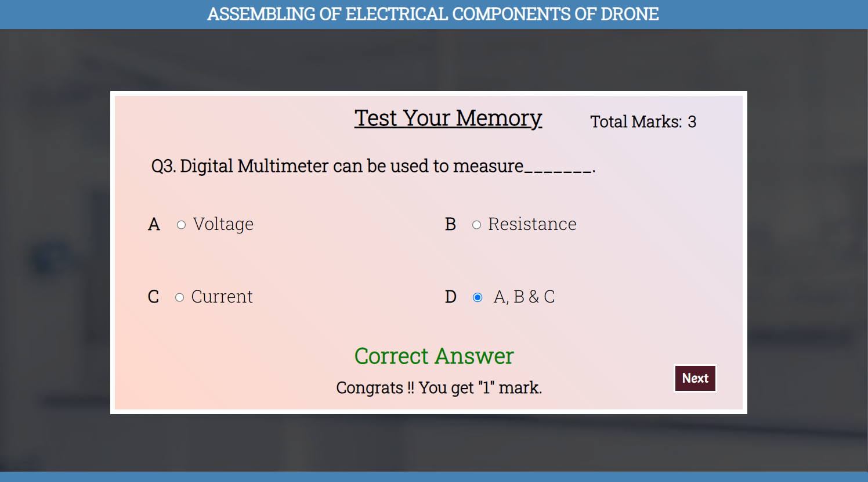Click the 'Assembling of Electrical Components of Drone' title
Viewport: 868px width, 482px height.
pos(433,14)
